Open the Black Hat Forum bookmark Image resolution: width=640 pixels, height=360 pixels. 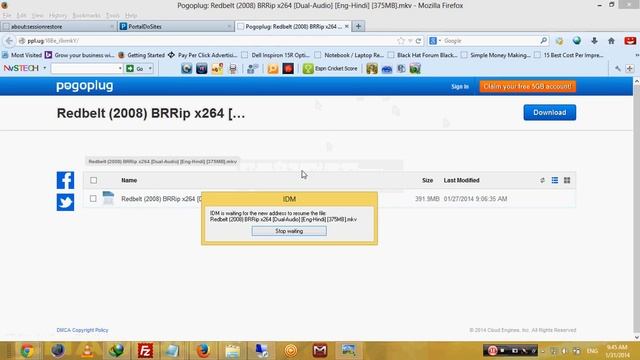click(422, 55)
